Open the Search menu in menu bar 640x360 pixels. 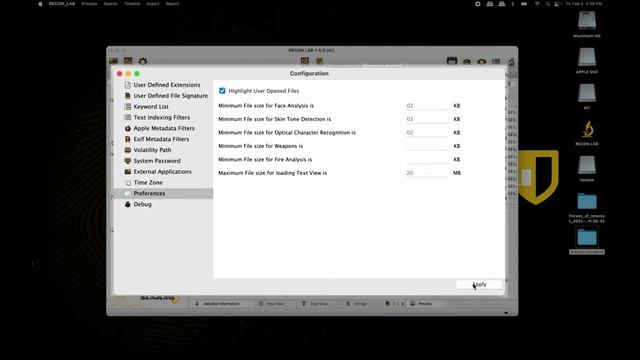[110, 4]
